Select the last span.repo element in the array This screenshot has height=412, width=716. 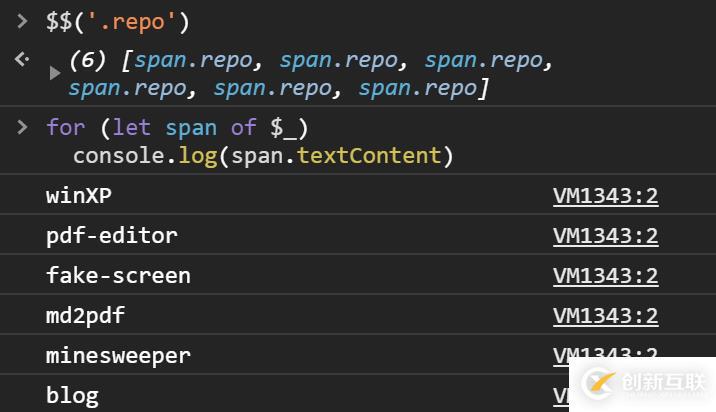[x=418, y=88]
